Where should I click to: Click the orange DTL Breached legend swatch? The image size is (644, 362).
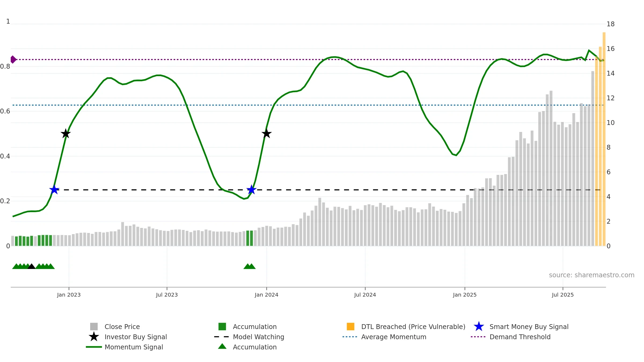coord(350,327)
